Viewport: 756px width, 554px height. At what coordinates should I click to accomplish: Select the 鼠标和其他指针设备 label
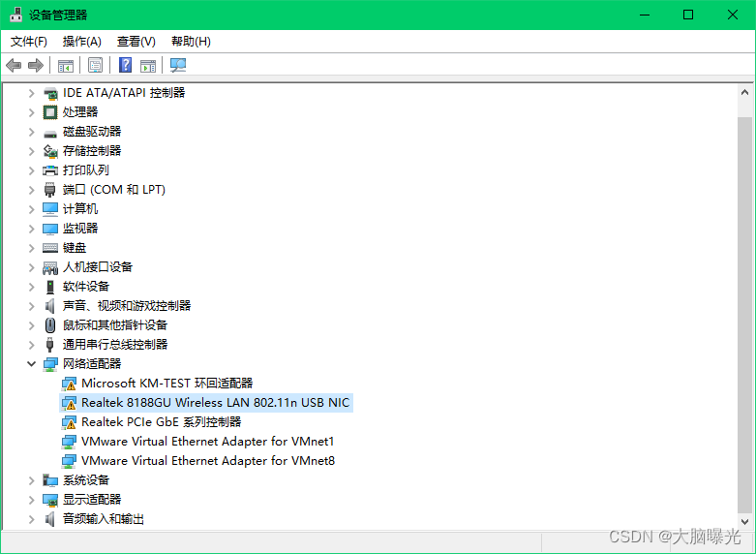click(115, 325)
